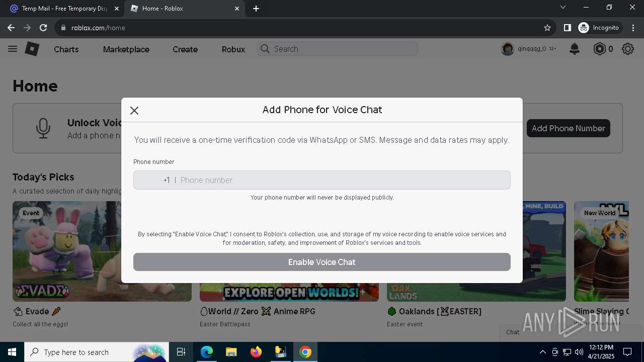This screenshot has width=644, height=362.
Task: Open the notifications bell
Action: pyautogui.click(x=575, y=49)
